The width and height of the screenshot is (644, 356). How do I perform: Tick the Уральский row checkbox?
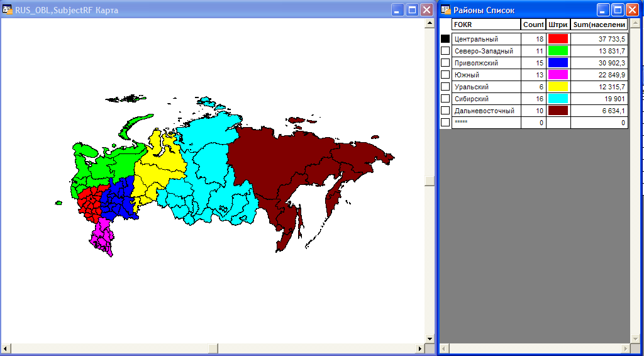(x=445, y=87)
